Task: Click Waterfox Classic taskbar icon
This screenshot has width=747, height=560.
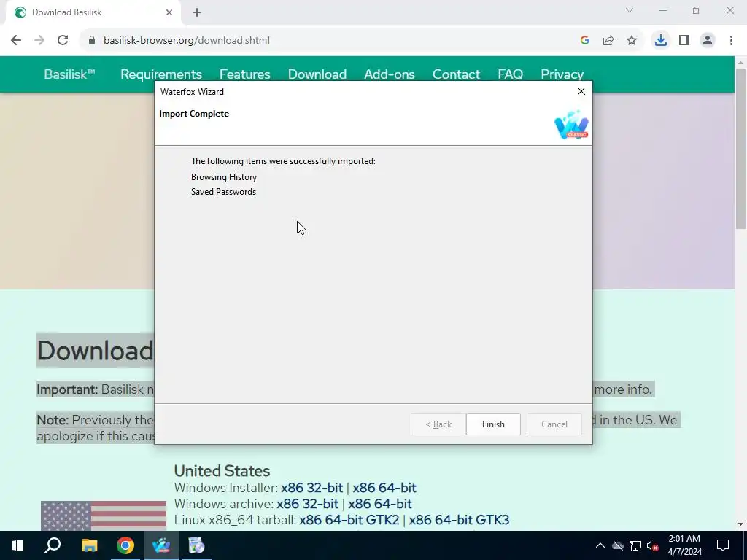Action: [161, 545]
